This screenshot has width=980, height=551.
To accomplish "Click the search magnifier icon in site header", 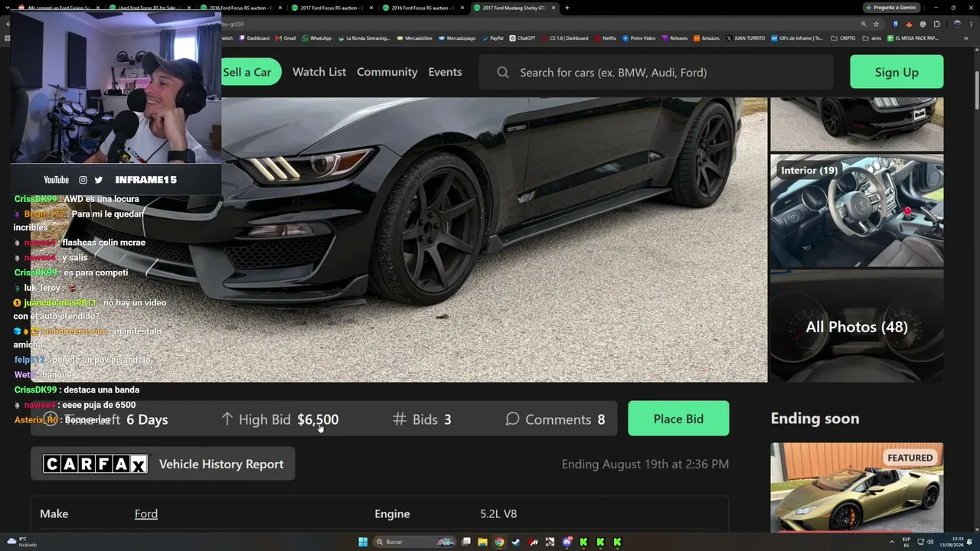I will (503, 73).
